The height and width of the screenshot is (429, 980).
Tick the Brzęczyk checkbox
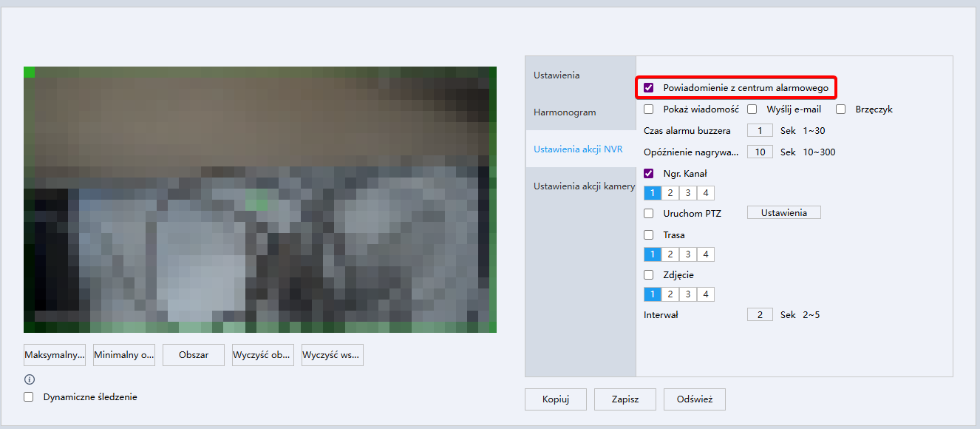[841, 109]
